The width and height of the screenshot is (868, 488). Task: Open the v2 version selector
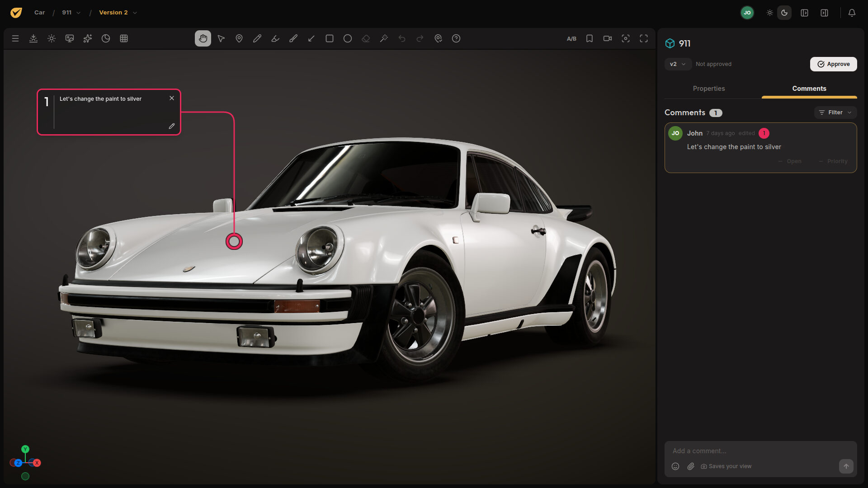click(x=678, y=64)
